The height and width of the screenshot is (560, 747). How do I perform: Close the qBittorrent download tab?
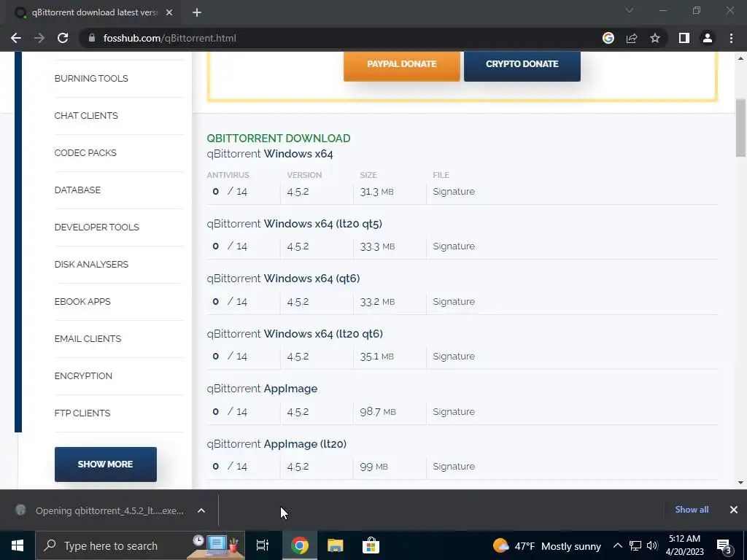click(x=169, y=13)
